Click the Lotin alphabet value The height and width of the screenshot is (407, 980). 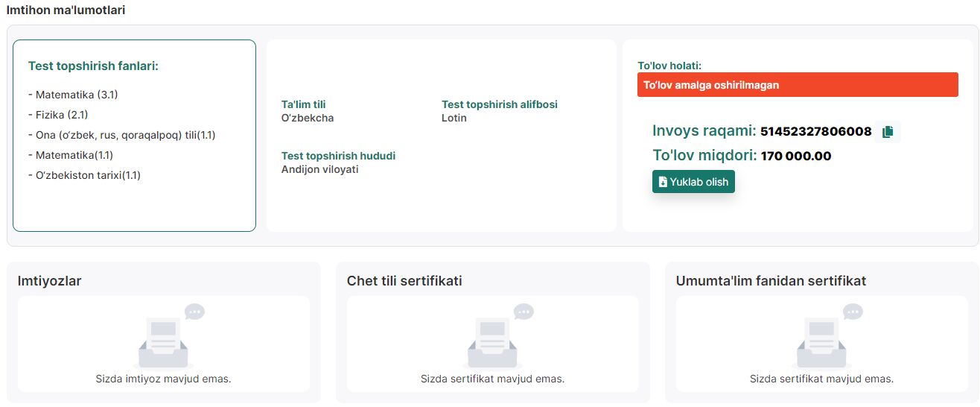click(x=454, y=118)
